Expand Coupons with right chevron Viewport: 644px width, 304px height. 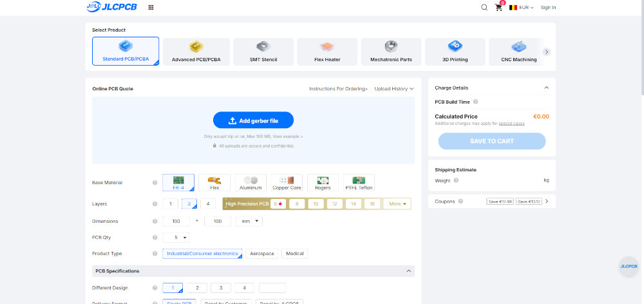[547, 202]
